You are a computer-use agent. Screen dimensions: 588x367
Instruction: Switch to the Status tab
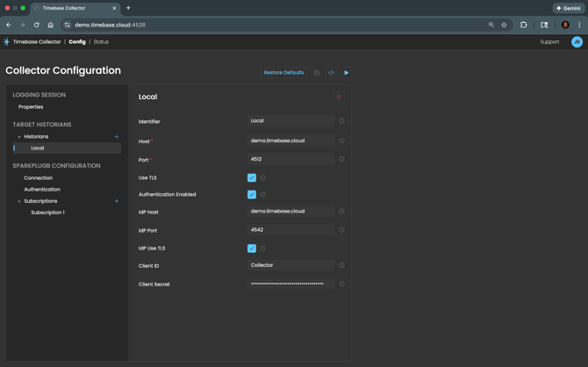pyautogui.click(x=101, y=42)
